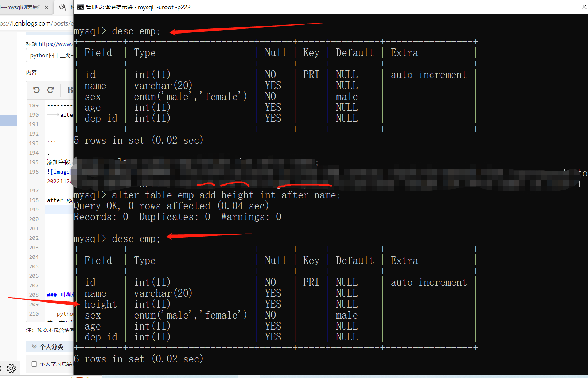Viewport: 588px width, 378px height.
Task: Click the ```pytho code fence on line 210
Action: pyautogui.click(x=60, y=314)
